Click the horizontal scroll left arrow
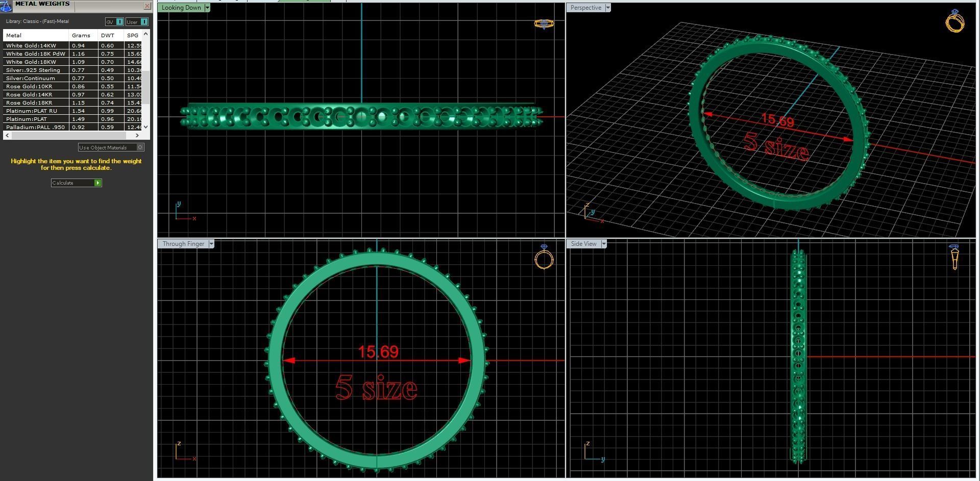 tap(7, 136)
